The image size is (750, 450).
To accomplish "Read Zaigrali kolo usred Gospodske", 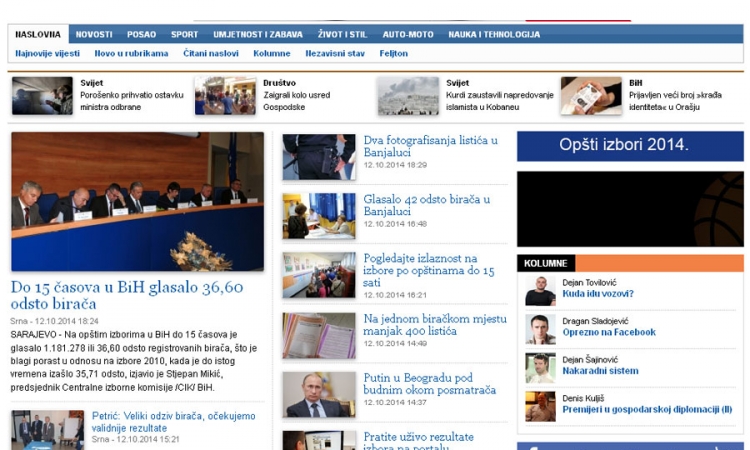I will [296, 101].
